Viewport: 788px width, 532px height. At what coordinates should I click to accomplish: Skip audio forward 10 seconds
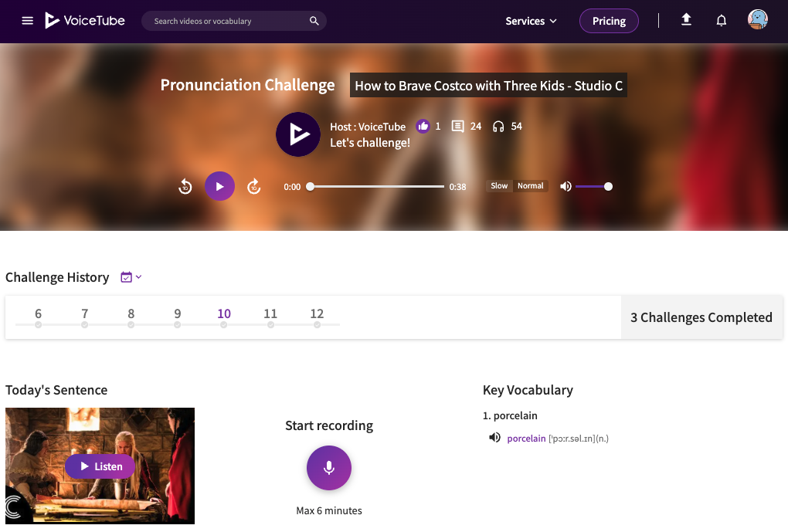click(x=254, y=186)
